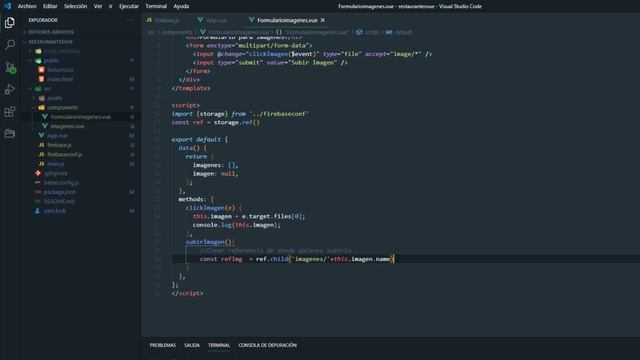Image resolution: width=640 pixels, height=360 pixels.
Task: Click the HTML icon next to index.html
Action: 41,79
